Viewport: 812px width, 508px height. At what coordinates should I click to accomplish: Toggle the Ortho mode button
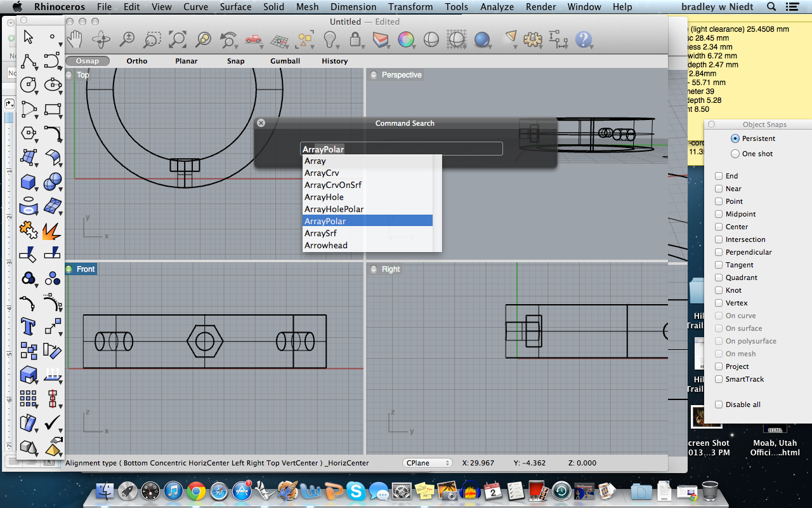(x=137, y=61)
